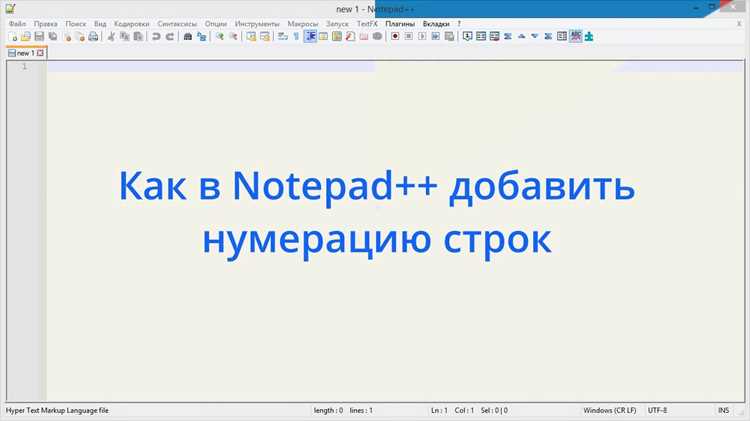750x421 pixels.
Task: Click the down-arrow next difference icon
Action: (x=535, y=36)
